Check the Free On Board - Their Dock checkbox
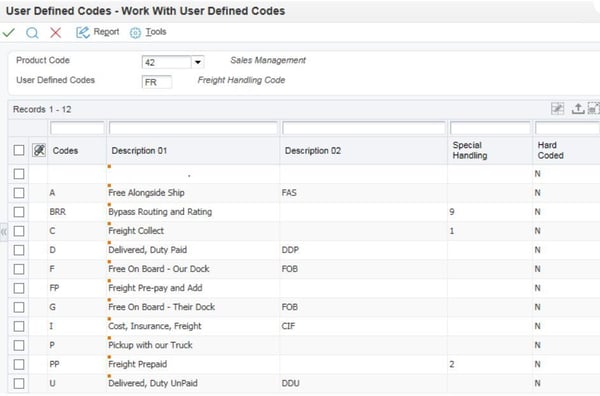The width and height of the screenshot is (600, 396). tap(19, 307)
